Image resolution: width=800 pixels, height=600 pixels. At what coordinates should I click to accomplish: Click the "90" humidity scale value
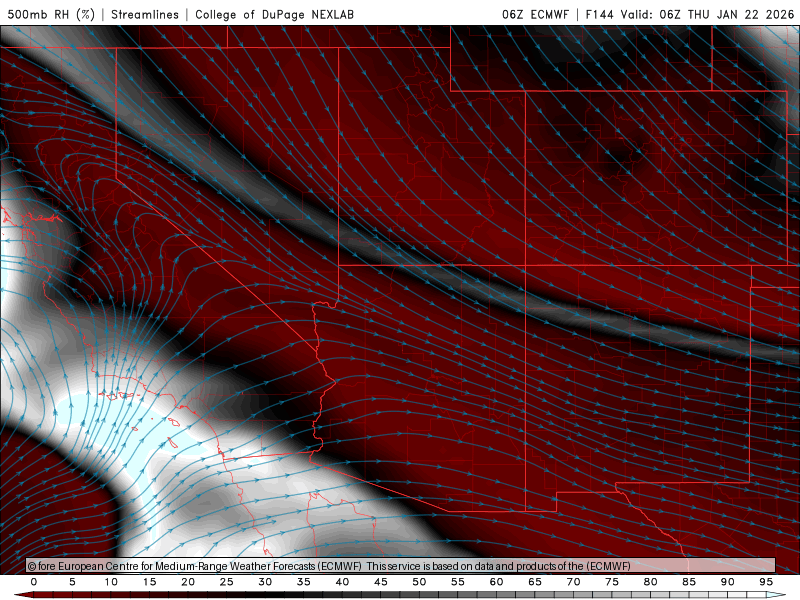pyautogui.click(x=727, y=582)
